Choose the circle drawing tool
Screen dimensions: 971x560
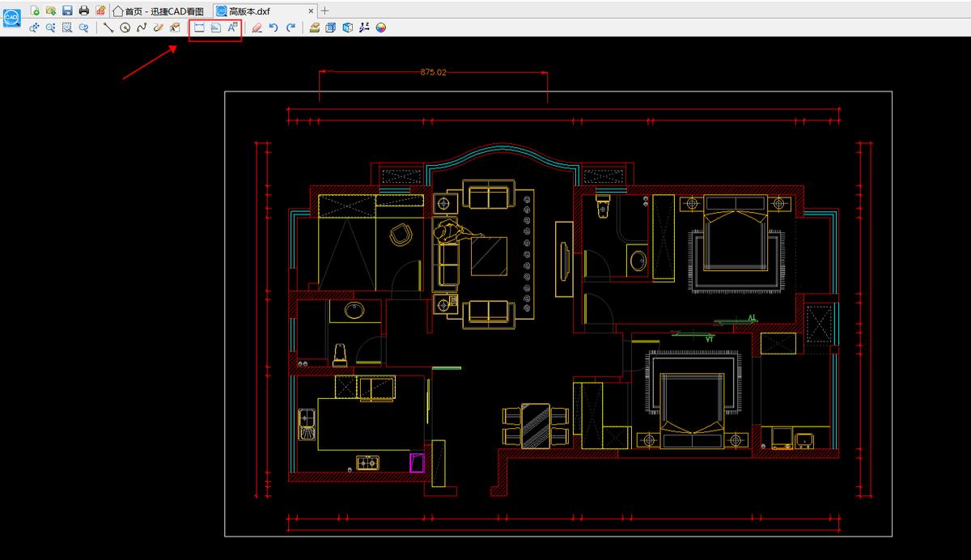click(125, 28)
